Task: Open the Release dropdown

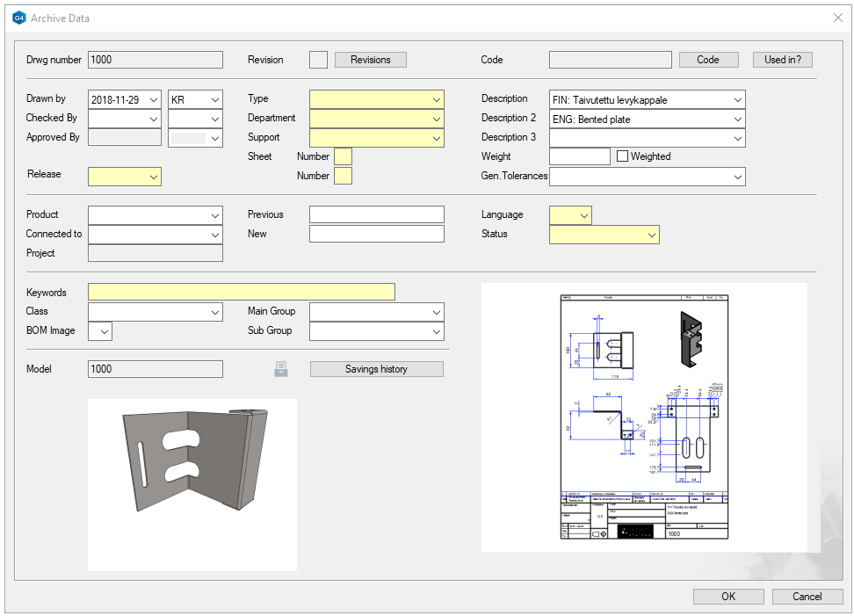Action: tap(154, 177)
